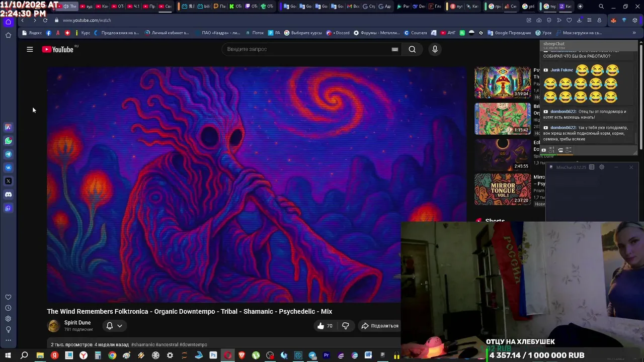Open sidebar three-dots more menu

pos(8,340)
